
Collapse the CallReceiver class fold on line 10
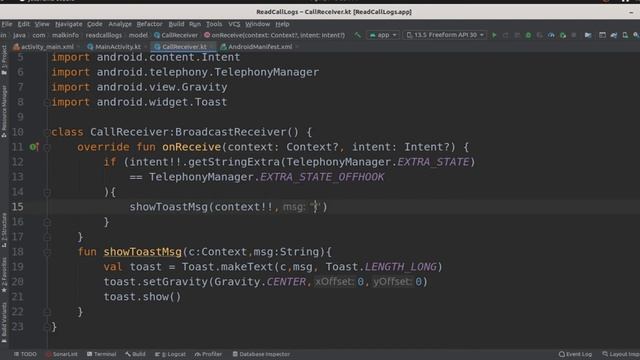(47, 132)
